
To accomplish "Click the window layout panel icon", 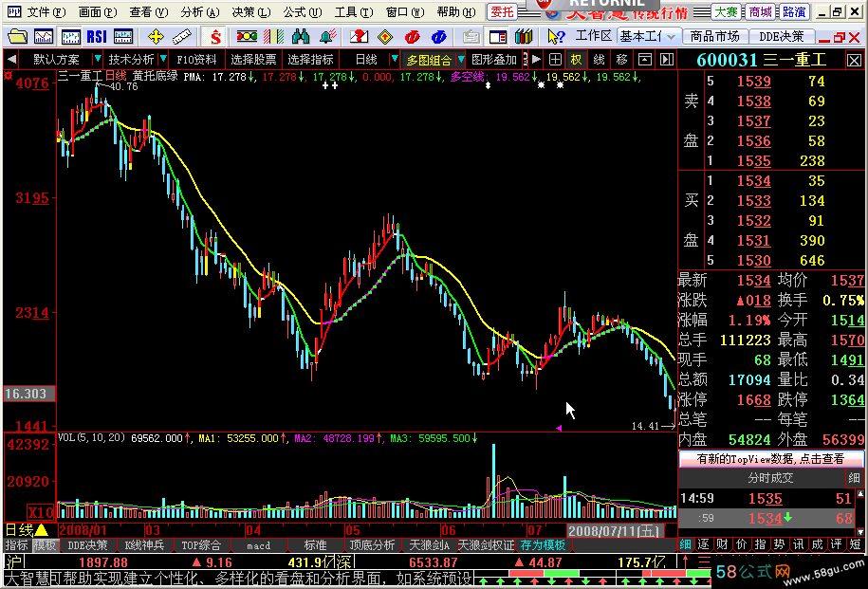I will [498, 37].
